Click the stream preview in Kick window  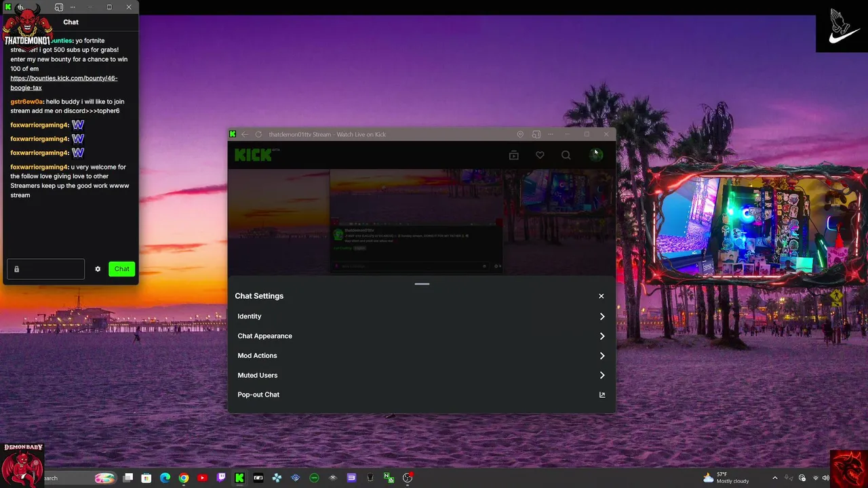tap(416, 221)
